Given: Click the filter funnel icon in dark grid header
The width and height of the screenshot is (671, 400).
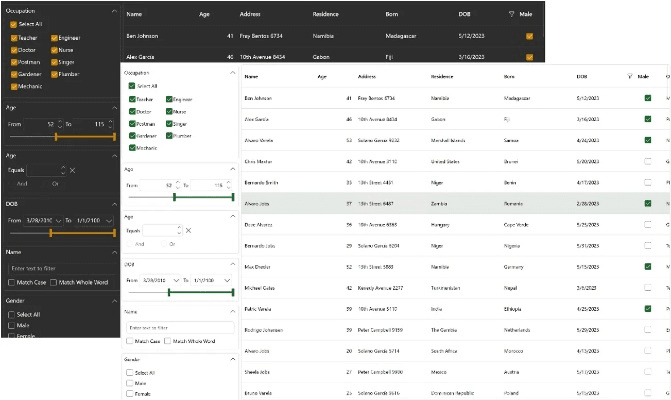Looking at the screenshot, I should (x=512, y=15).
